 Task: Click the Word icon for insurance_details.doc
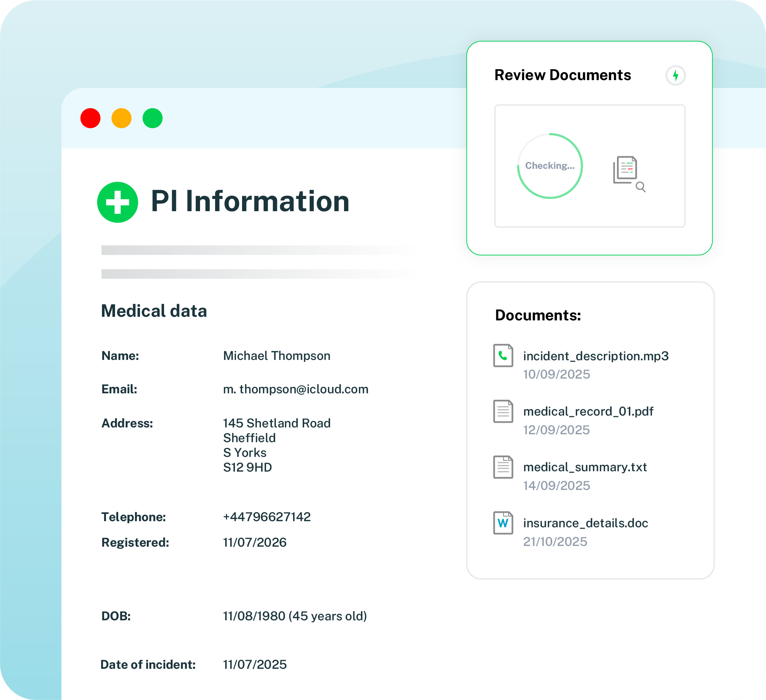(x=503, y=523)
